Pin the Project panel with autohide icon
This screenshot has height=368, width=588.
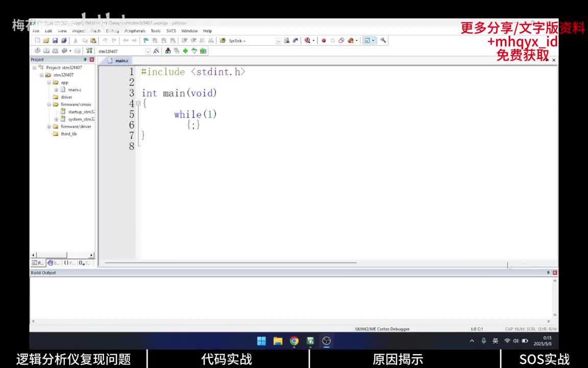tap(85, 60)
